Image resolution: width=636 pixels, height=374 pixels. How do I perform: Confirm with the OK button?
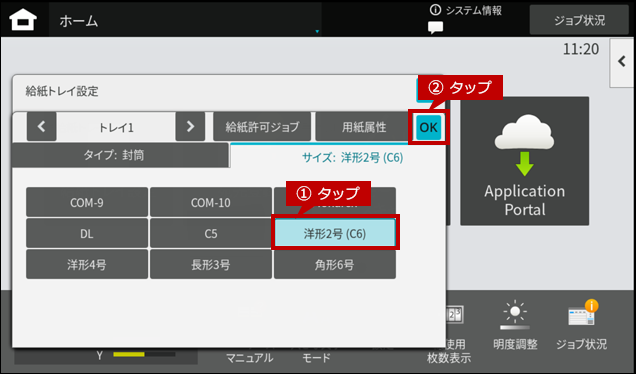429,127
